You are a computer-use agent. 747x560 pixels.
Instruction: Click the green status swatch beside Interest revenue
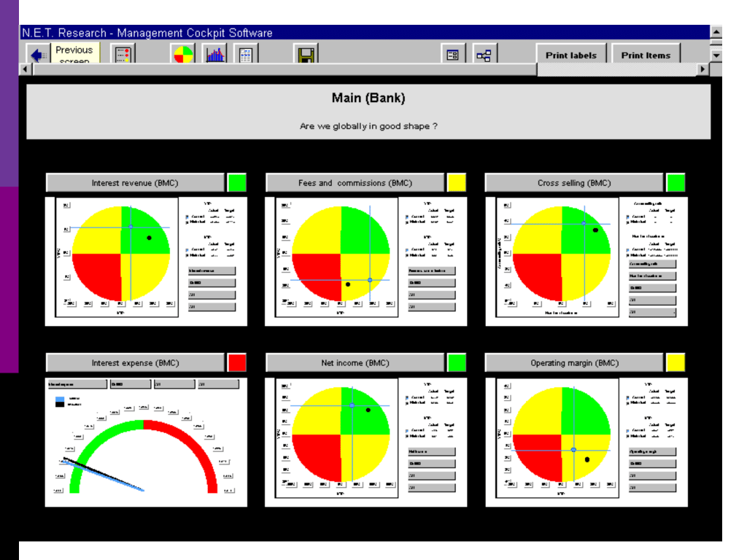click(x=237, y=183)
